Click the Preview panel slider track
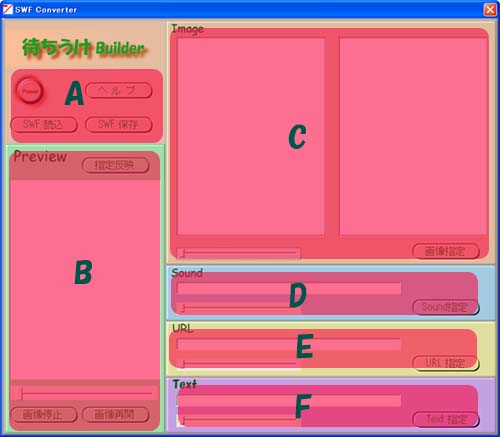The image size is (500, 437). tap(85, 394)
